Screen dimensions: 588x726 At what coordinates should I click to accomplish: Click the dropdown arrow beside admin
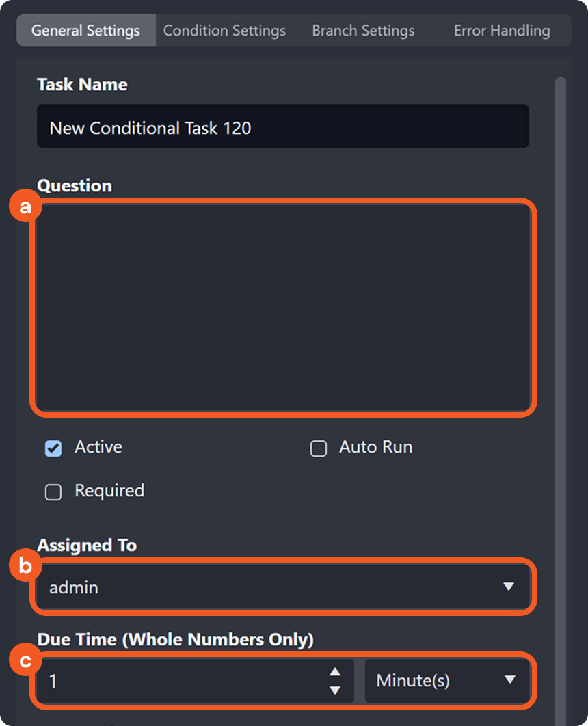509,587
